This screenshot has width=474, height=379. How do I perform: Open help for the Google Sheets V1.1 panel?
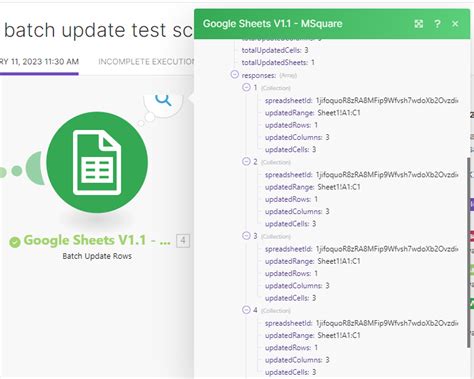coord(437,24)
